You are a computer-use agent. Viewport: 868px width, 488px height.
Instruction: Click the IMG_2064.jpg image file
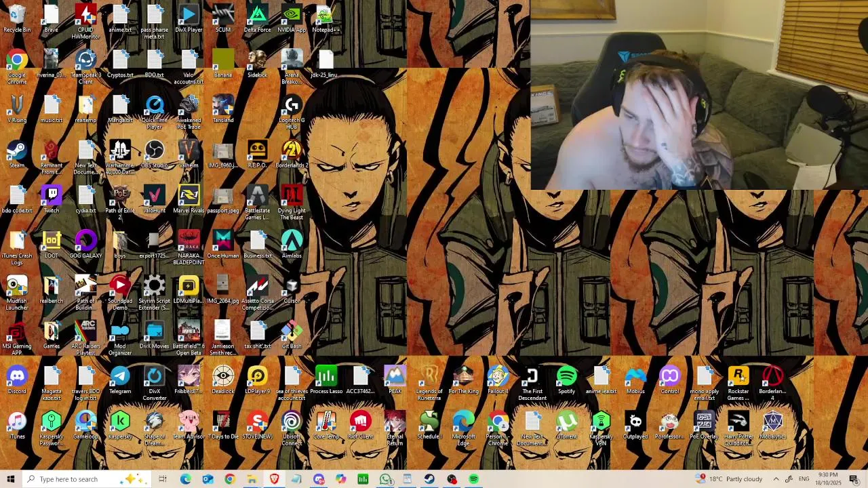(x=223, y=289)
